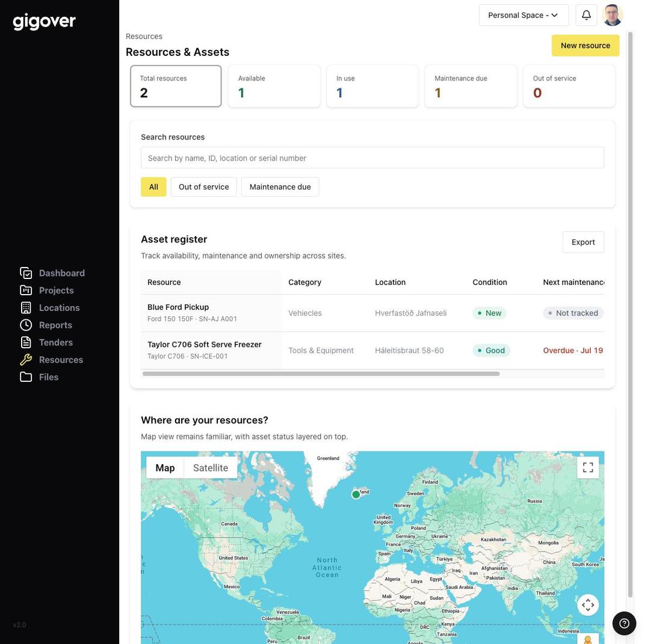Click the Not tracked maintenance badge
The height and width of the screenshot is (644, 645).
(x=573, y=313)
